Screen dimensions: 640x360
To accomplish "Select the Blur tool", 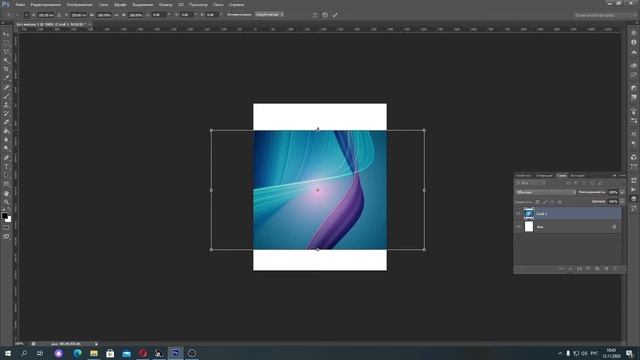I will tap(6, 140).
